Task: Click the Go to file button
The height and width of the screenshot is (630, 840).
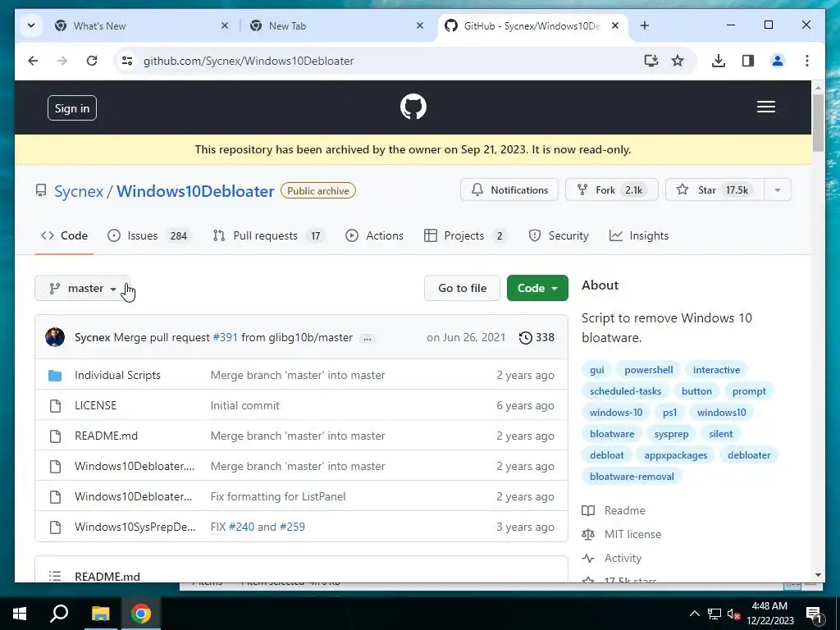Action: pos(462,288)
